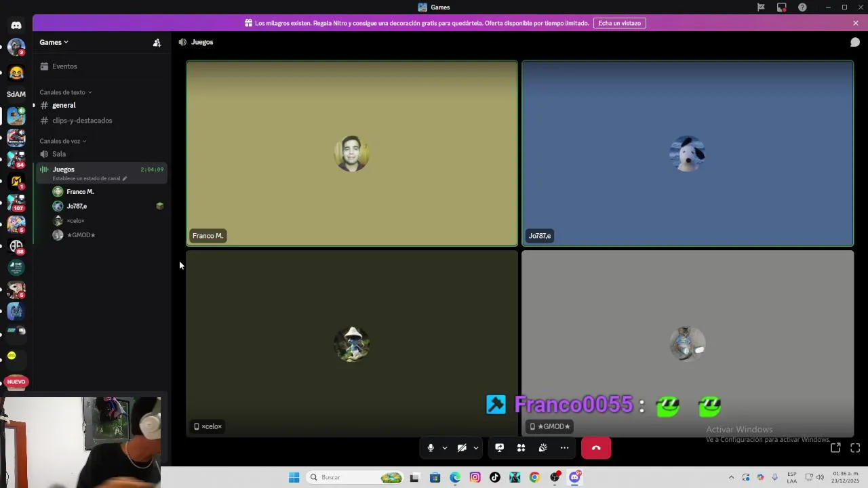
Task: Open server icon with 64 notifications badge
Action: tap(16, 159)
